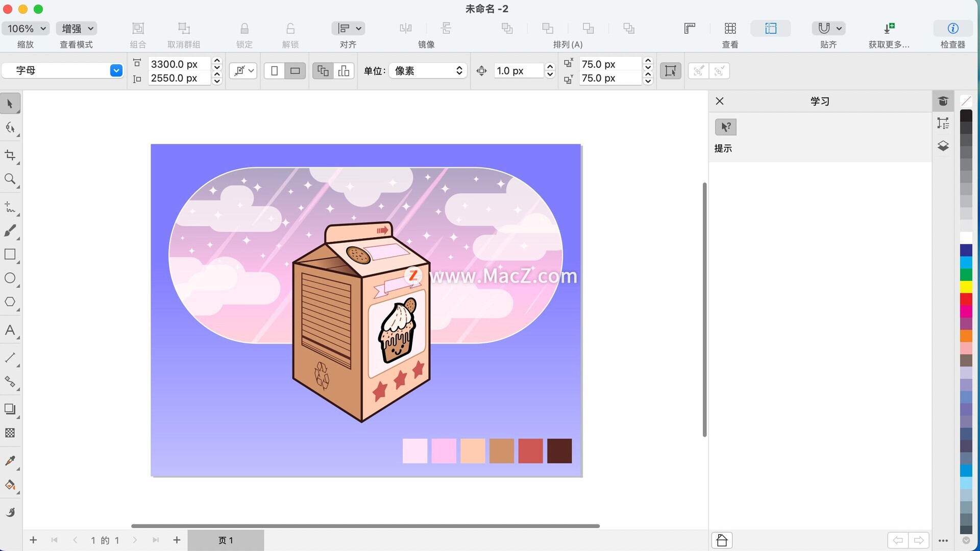Click the 获取更多 button
This screenshot has width=980, height=551.
[889, 29]
